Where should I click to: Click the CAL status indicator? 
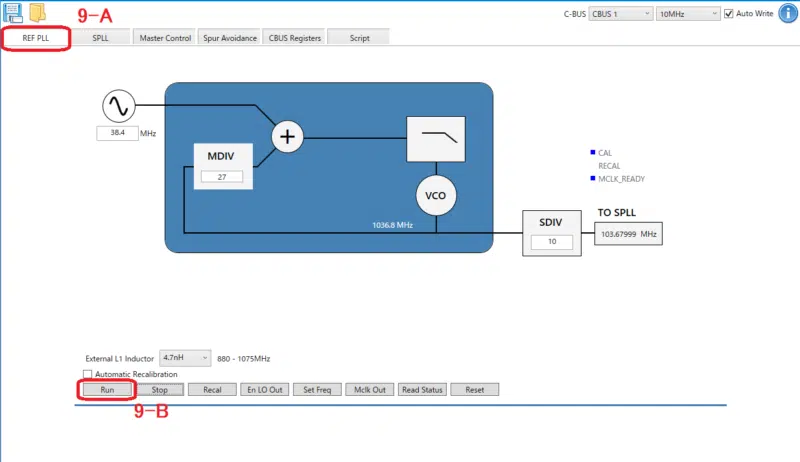click(593, 153)
